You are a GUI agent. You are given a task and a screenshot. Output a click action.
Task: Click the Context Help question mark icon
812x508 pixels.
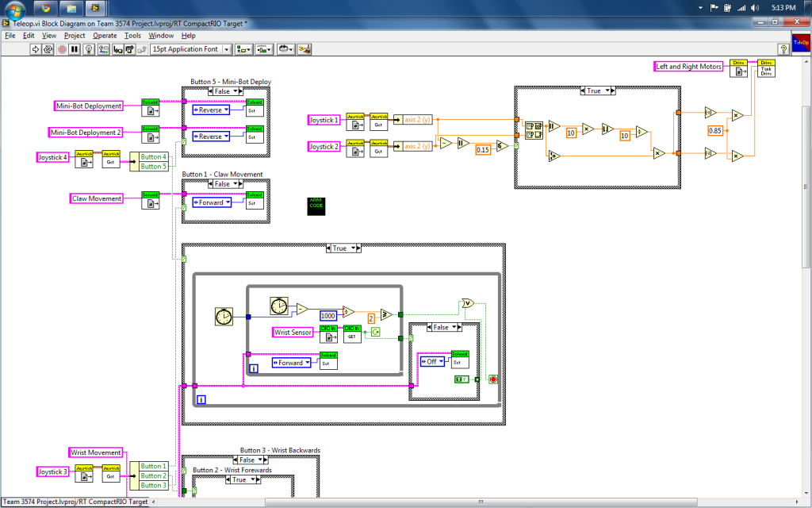[x=783, y=49]
